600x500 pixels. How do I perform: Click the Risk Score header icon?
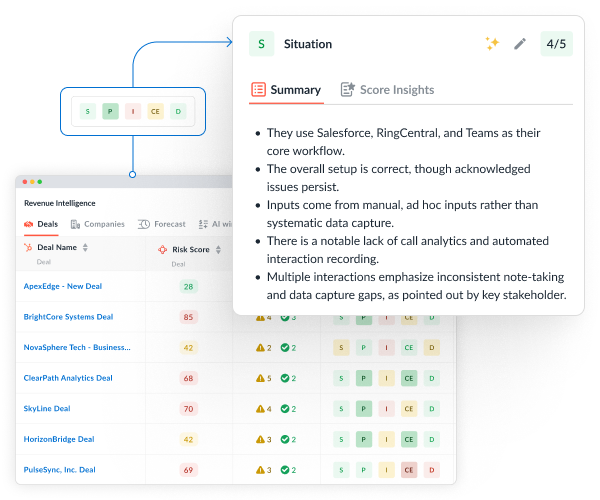(x=163, y=250)
